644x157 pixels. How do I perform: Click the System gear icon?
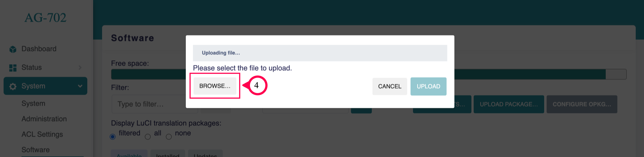click(x=13, y=86)
